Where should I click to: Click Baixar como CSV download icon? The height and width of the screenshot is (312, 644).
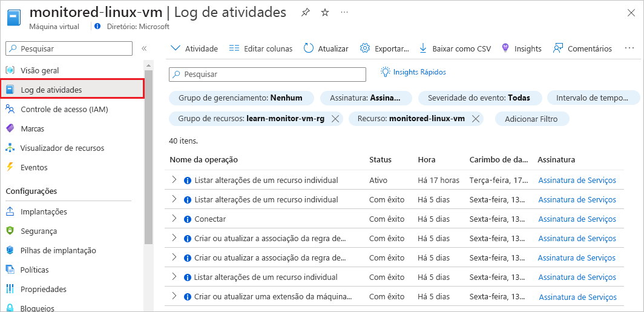point(423,48)
